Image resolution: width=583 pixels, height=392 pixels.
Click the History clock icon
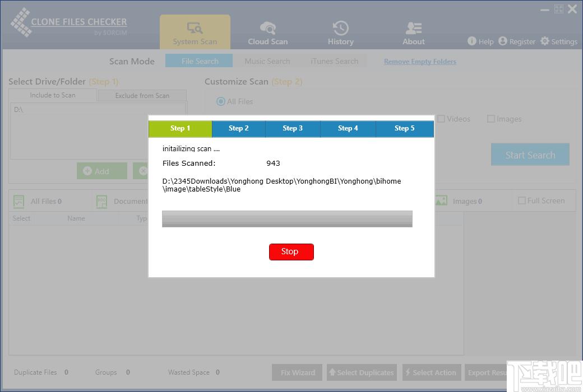(x=341, y=28)
